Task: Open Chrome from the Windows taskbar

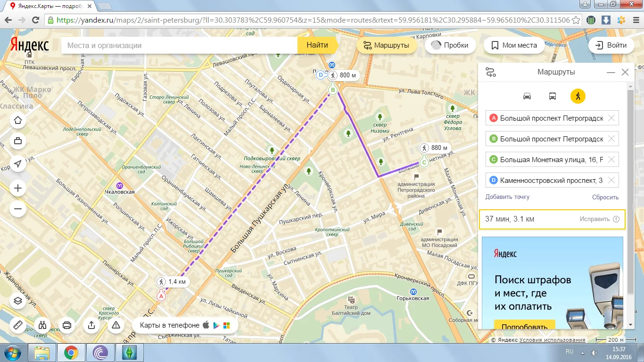Action: point(71,353)
